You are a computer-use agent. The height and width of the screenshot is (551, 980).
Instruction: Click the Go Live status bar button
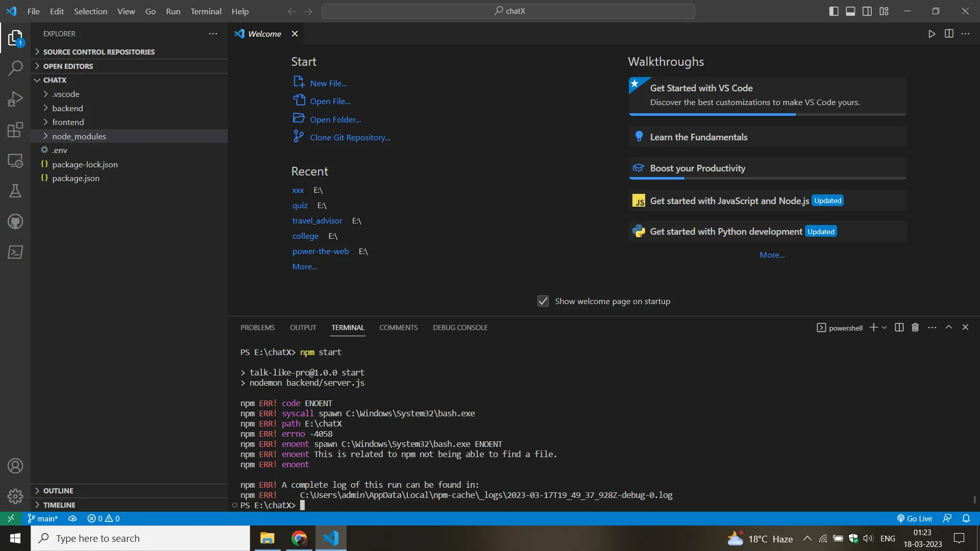[x=915, y=518]
